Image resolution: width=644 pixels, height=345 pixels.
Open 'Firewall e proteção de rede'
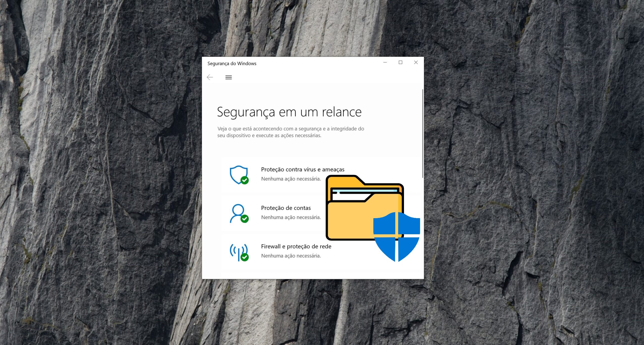(x=296, y=246)
